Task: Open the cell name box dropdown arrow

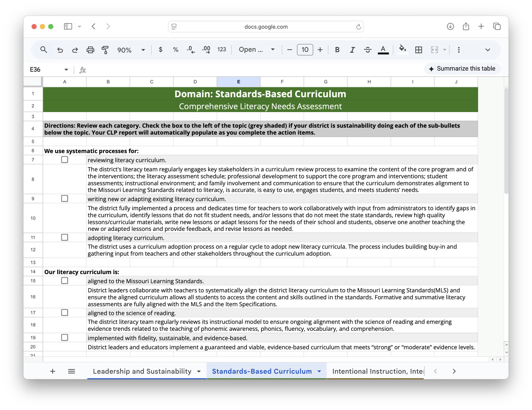Action: [x=66, y=70]
